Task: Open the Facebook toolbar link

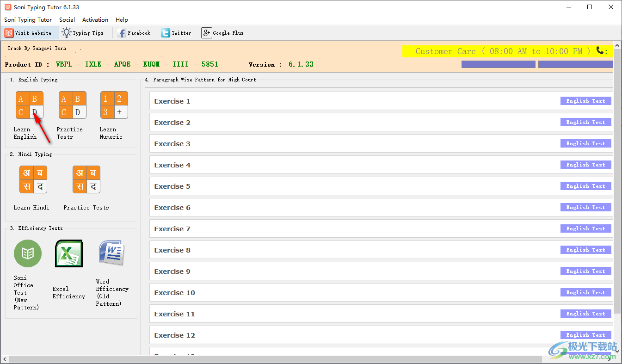Action: [134, 33]
